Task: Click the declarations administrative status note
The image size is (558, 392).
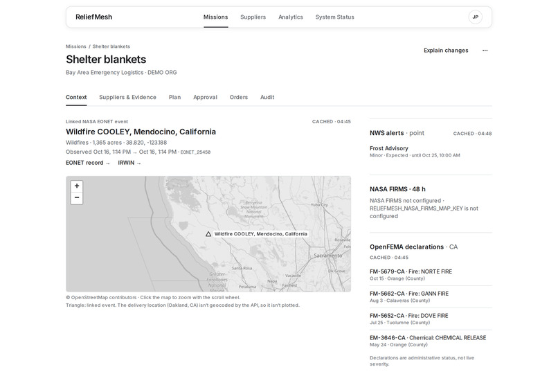Action: (422, 361)
